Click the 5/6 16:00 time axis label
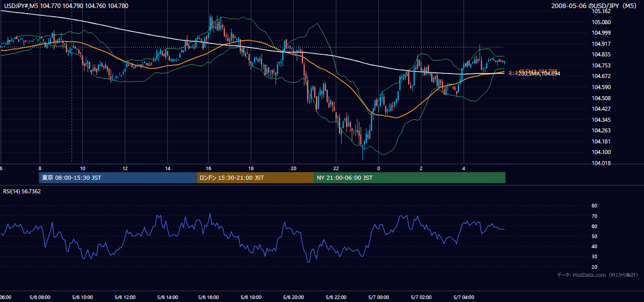644x302 pixels. click(x=209, y=297)
